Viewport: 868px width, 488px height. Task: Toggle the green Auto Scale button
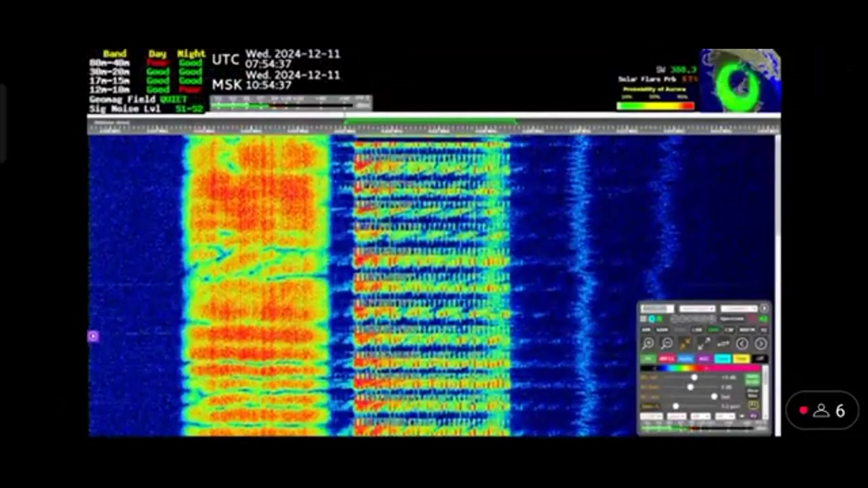click(x=753, y=379)
